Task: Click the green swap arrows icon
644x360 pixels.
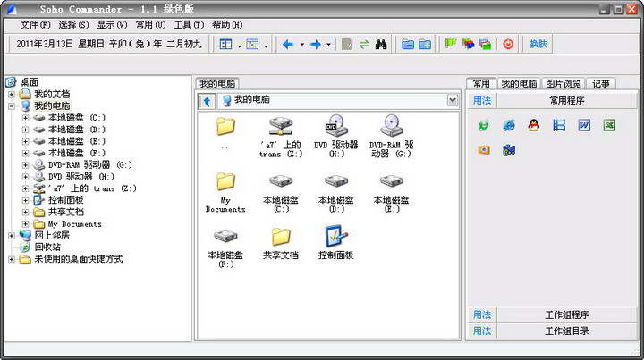Action: pyautogui.click(x=364, y=45)
